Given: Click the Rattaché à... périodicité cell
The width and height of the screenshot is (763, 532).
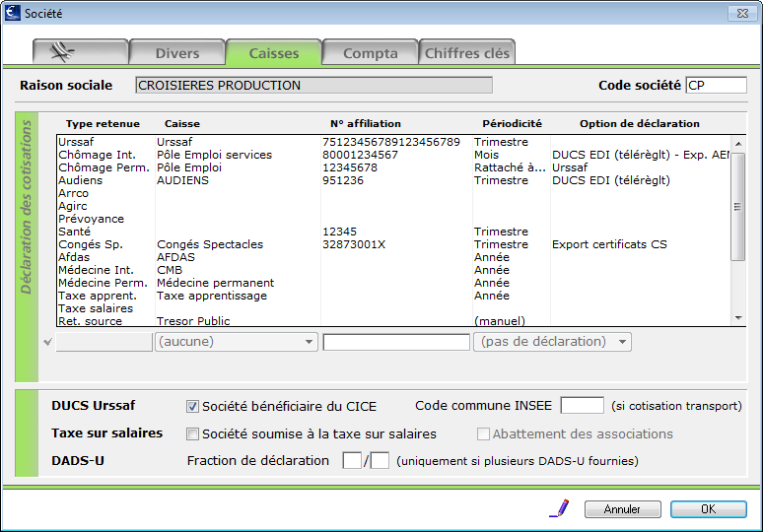Looking at the screenshot, I should pyautogui.click(x=510, y=167).
